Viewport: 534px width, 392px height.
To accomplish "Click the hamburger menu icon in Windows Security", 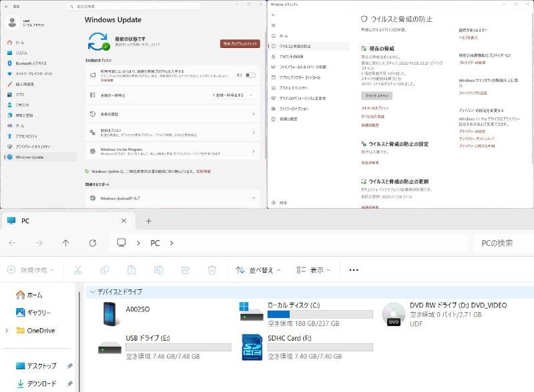I will point(274,25).
